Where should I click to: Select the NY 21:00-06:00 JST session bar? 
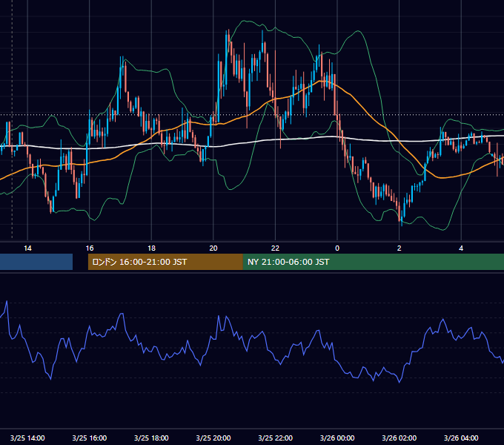(373, 262)
